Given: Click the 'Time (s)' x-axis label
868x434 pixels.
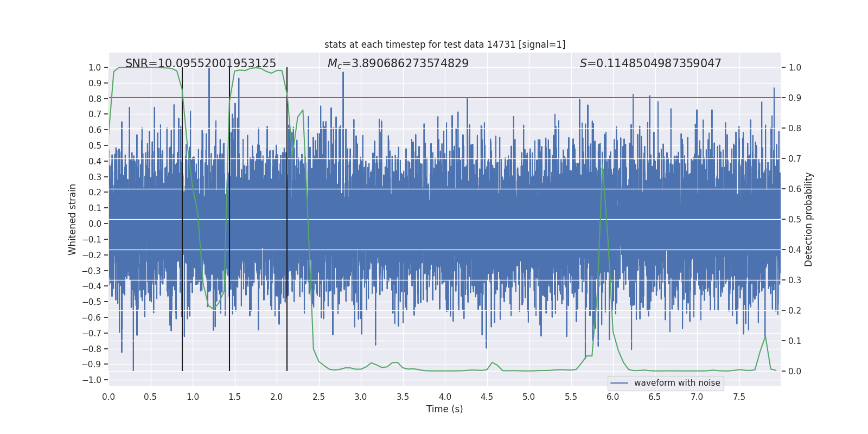Looking at the screenshot, I should pos(444,409).
